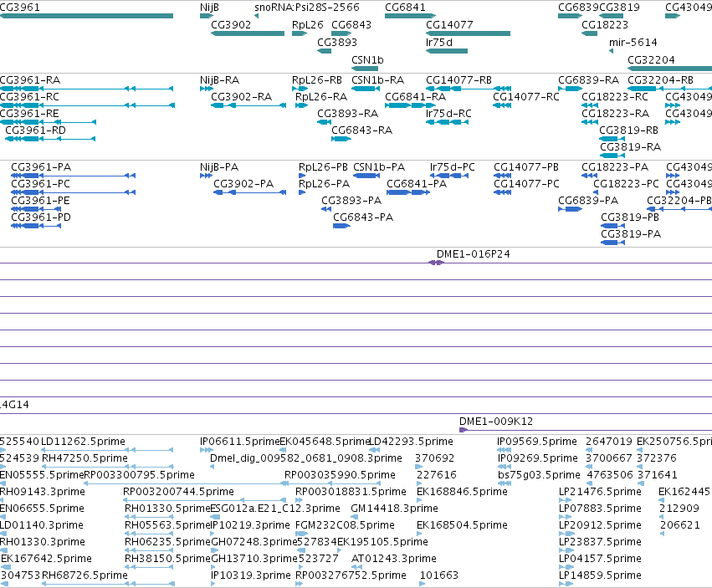Select the CG6841 gene label
This screenshot has height=588, width=712.
(405, 8)
